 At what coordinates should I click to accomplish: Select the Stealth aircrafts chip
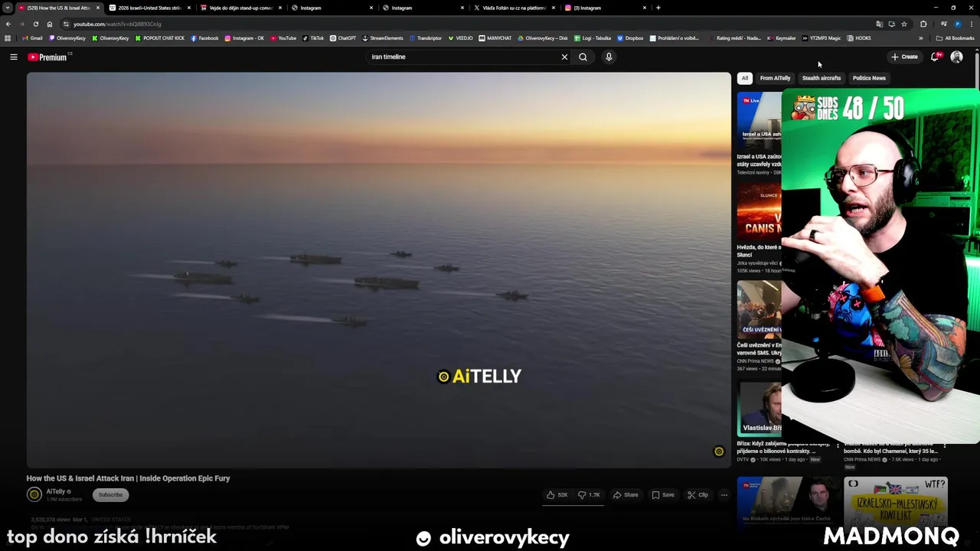point(822,78)
